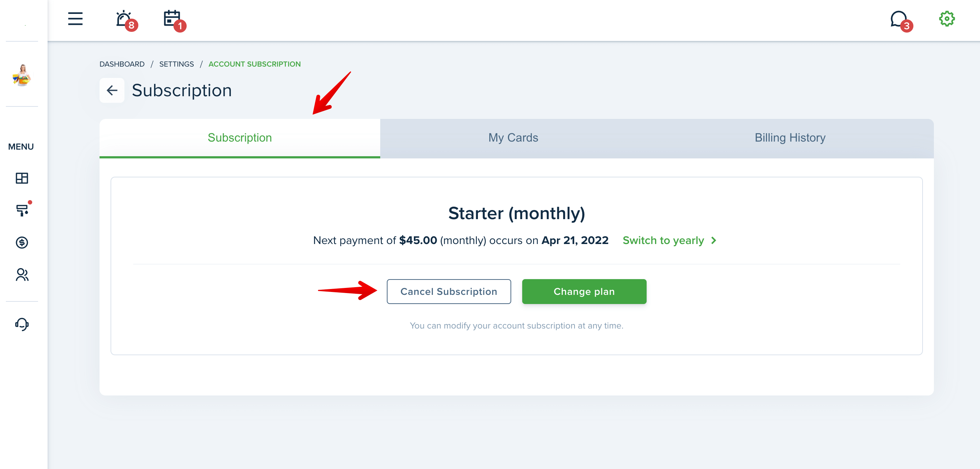The image size is (980, 469).
Task: Open the clients people sidebar icon
Action: [22, 275]
